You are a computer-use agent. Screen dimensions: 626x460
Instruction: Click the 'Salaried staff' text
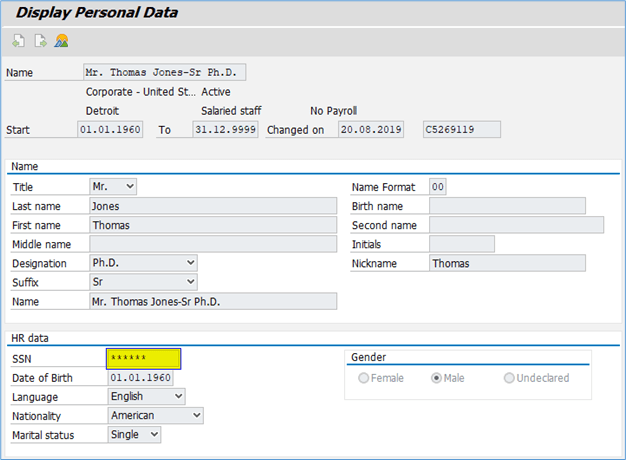[x=231, y=111]
